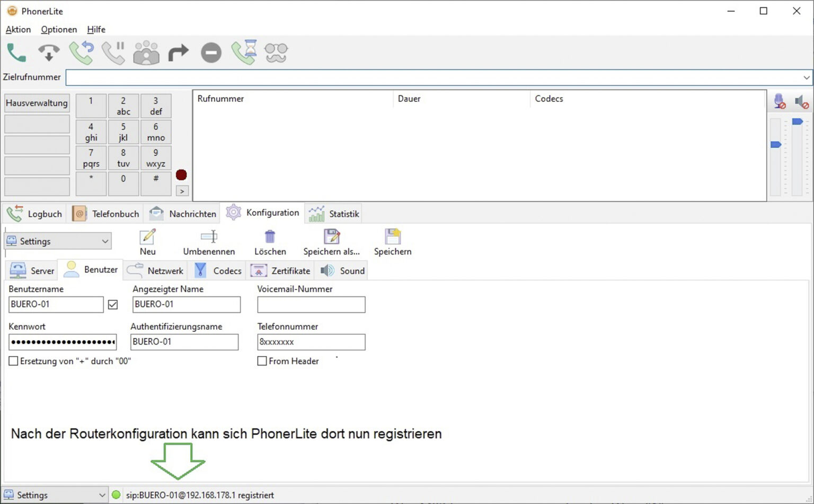814x504 pixels.
Task: Hang up using the hook-down icon
Action: [x=49, y=51]
